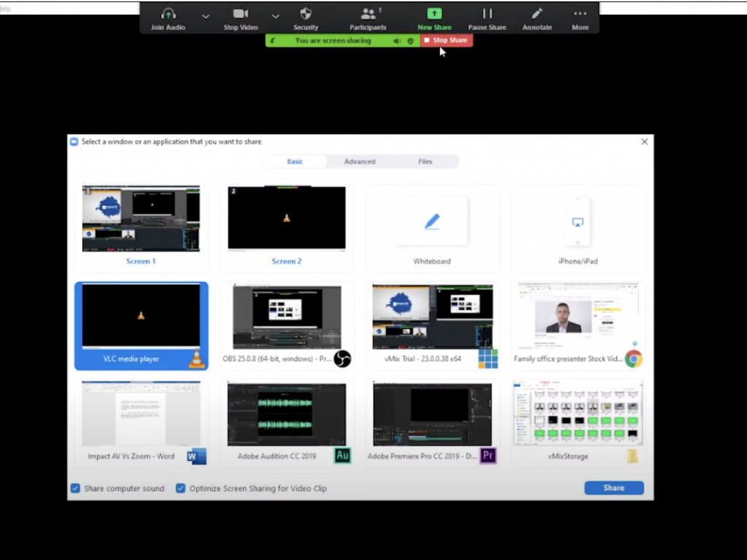The image size is (747, 560).
Task: Switch to the Files tab
Action: click(425, 161)
